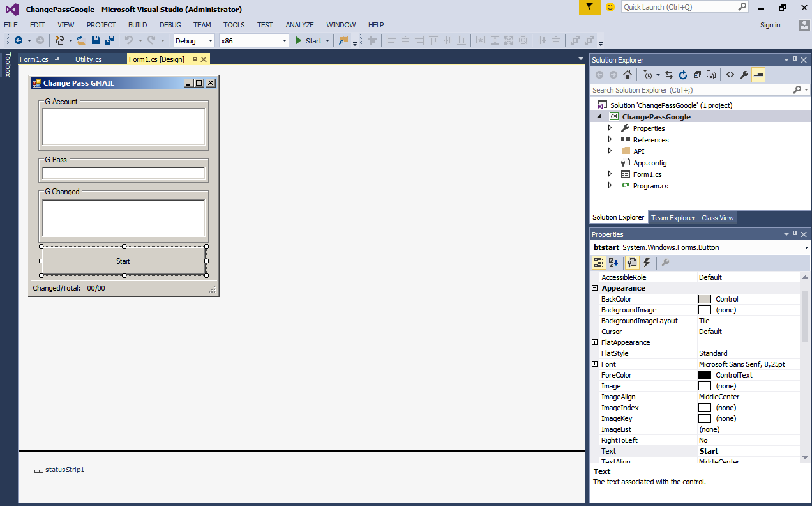Click the Search Solution Explorer field
The image size is (812, 506).
tap(691, 90)
